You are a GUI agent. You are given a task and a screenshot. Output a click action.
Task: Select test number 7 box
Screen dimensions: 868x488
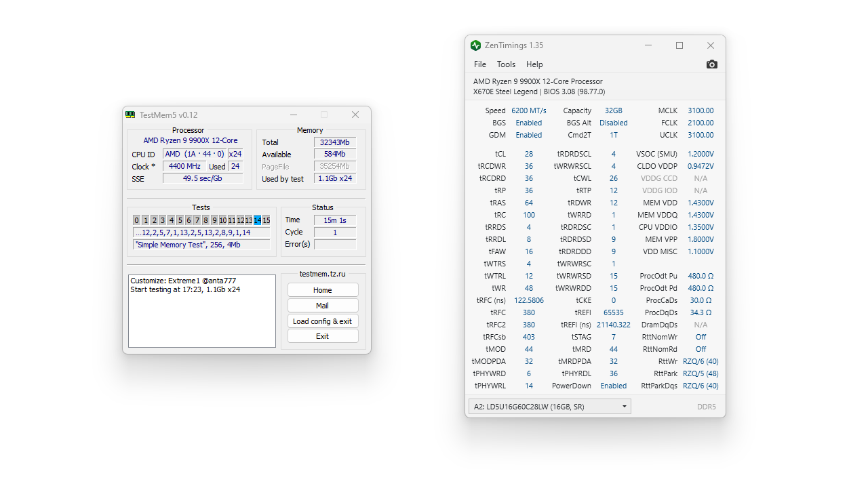click(197, 220)
